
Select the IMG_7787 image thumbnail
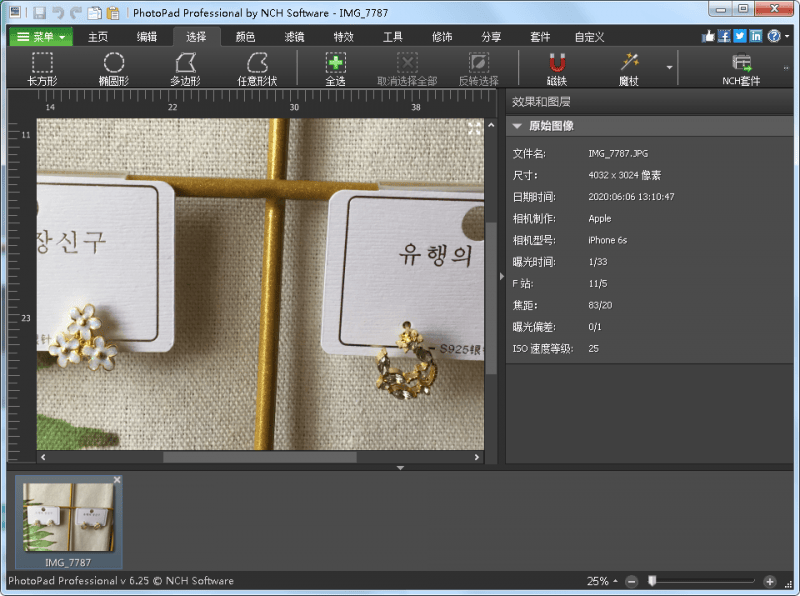[70, 519]
